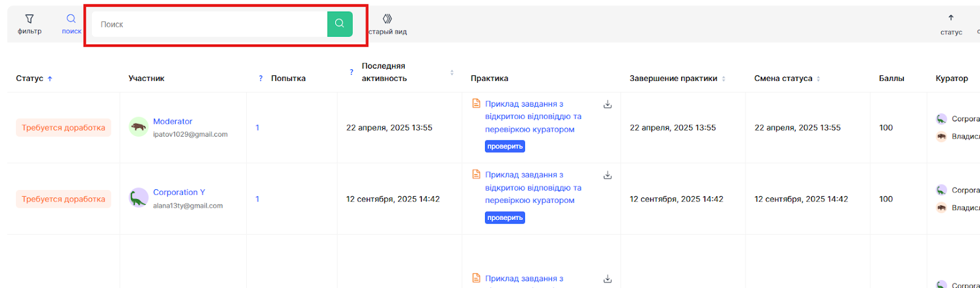Download Moderator's practice file
The image size is (980, 288).
pos(608,104)
